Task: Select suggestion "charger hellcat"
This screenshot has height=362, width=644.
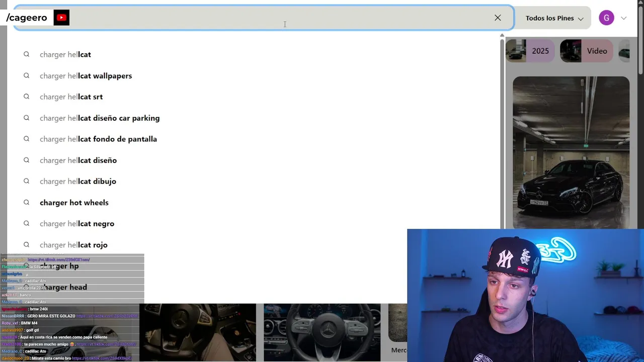Action: pos(65,54)
